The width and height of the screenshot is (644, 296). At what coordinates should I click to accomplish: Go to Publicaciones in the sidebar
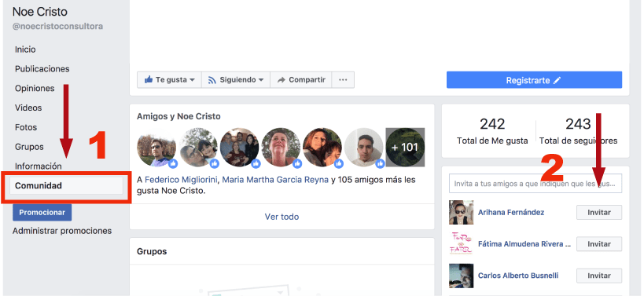(42, 69)
